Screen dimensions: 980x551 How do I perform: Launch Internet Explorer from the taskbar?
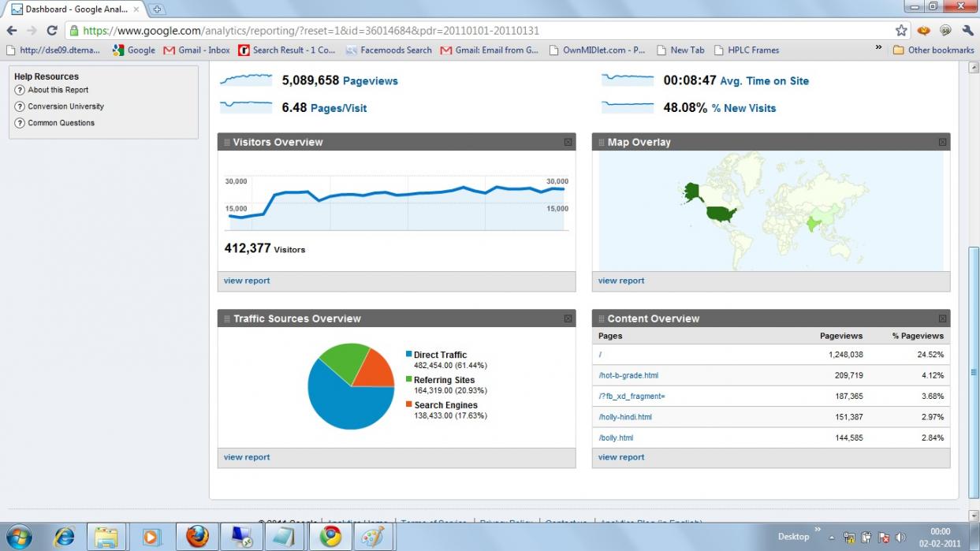click(x=64, y=537)
